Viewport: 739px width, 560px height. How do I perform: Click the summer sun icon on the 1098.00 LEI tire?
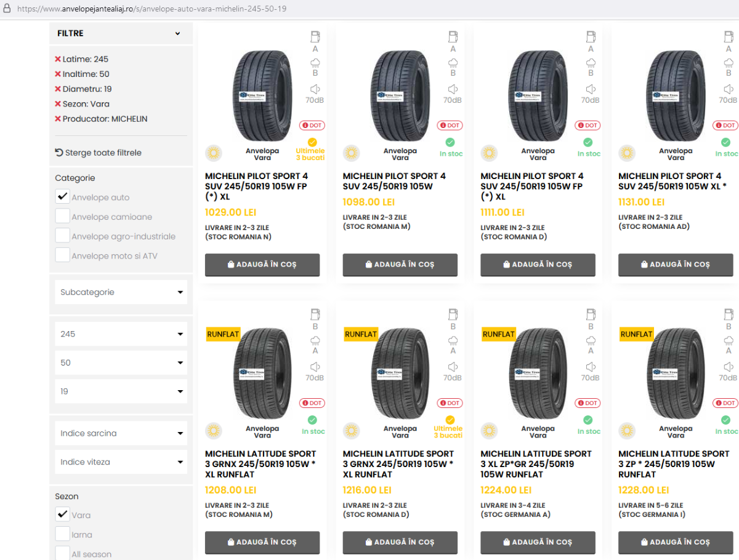351,153
